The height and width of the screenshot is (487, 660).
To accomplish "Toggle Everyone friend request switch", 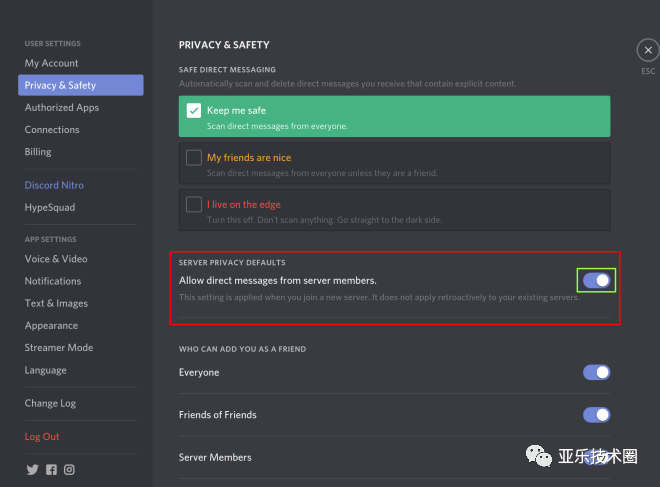I will click(x=596, y=372).
